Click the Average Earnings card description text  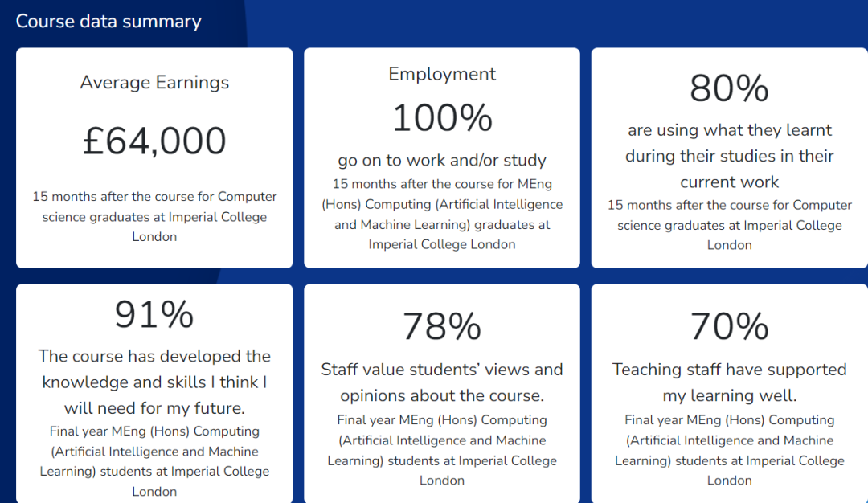(154, 217)
